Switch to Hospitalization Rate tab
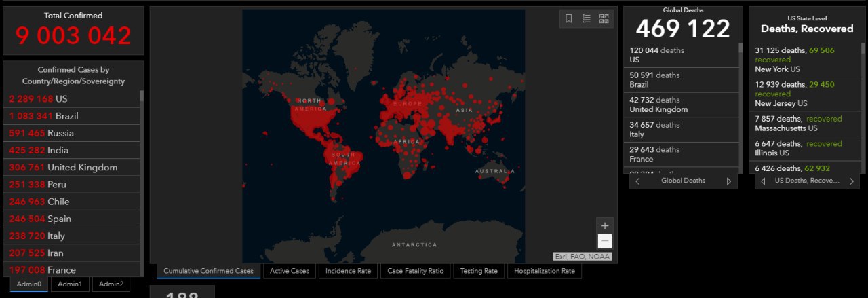 click(x=545, y=271)
